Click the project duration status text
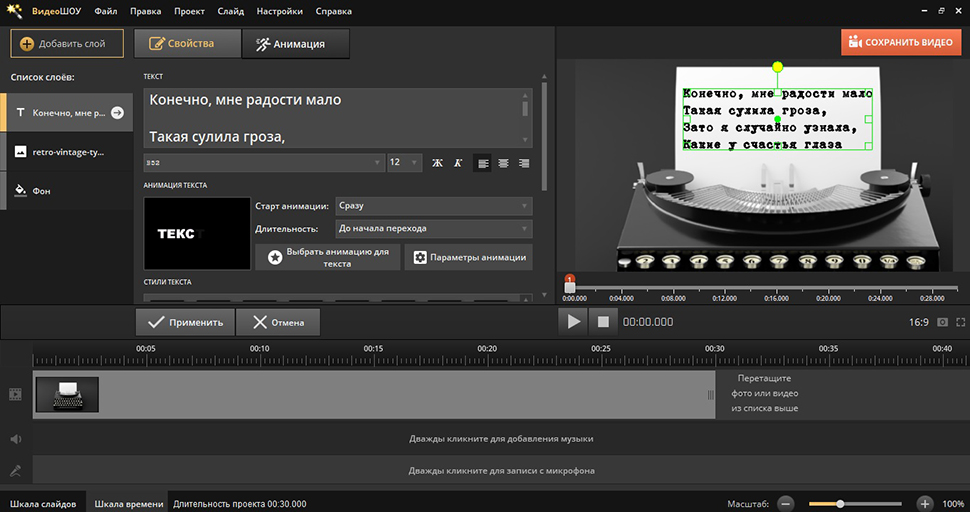Image resolution: width=970 pixels, height=512 pixels. click(239, 504)
